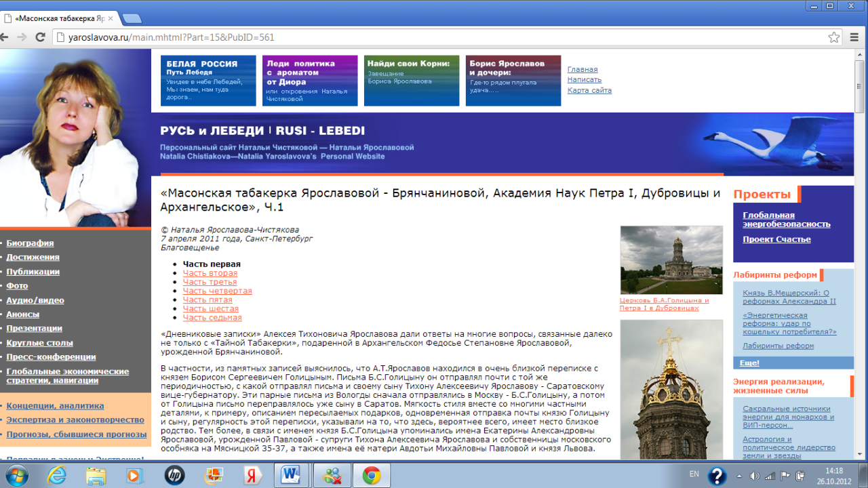This screenshot has height=488, width=868.
Task: Go to Часть седьмая
Action: tap(212, 317)
